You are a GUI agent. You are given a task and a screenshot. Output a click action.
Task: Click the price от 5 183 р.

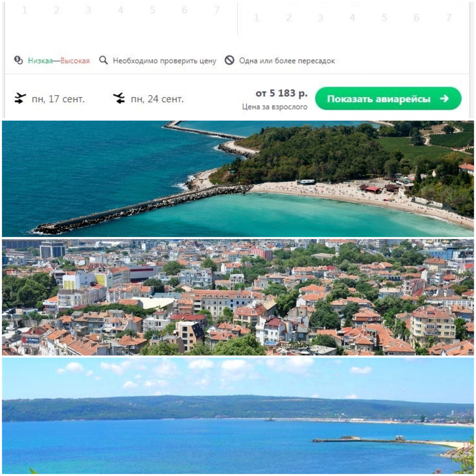pyautogui.click(x=281, y=94)
